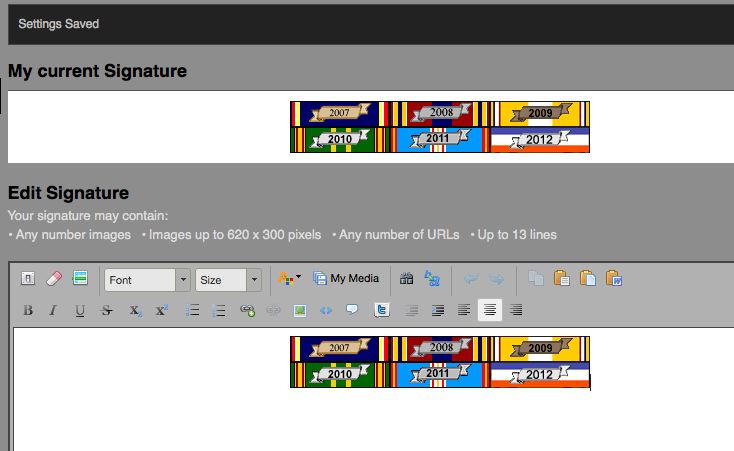Toggle Bold formatting
This screenshot has height=451, width=734.
click(x=28, y=310)
